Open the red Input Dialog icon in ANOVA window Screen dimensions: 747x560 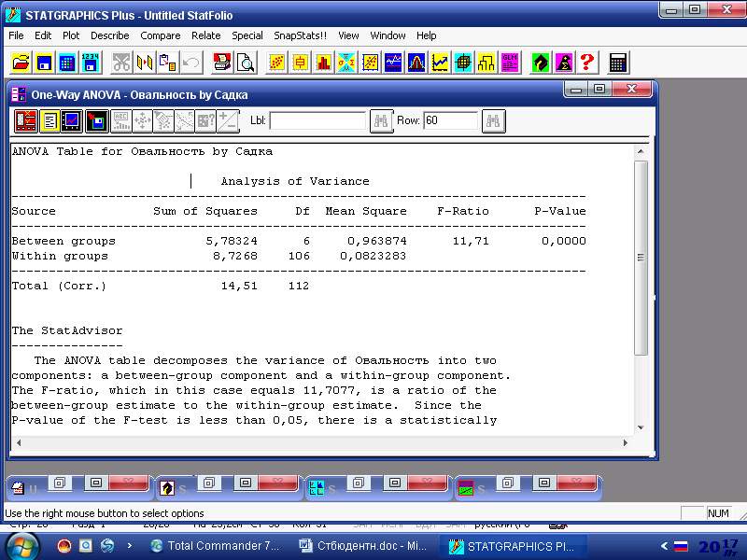(26, 121)
